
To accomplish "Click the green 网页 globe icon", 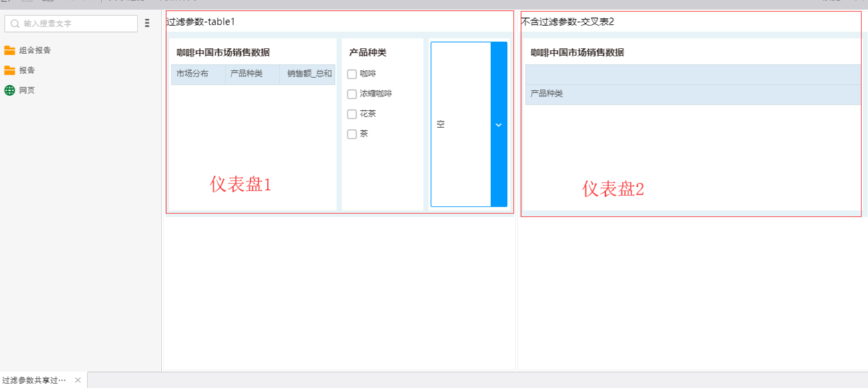I will [x=9, y=91].
